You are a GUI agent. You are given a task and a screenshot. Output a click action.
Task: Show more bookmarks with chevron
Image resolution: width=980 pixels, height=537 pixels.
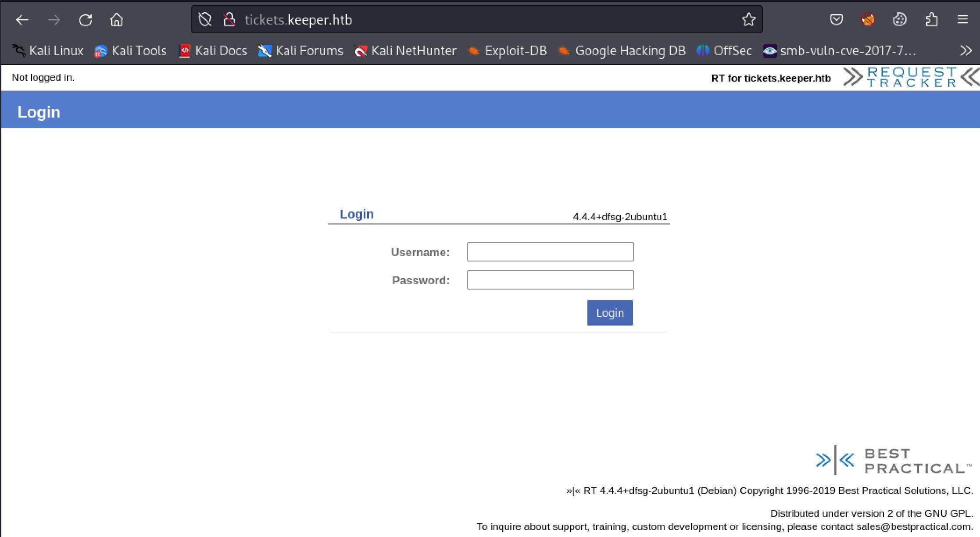(966, 51)
